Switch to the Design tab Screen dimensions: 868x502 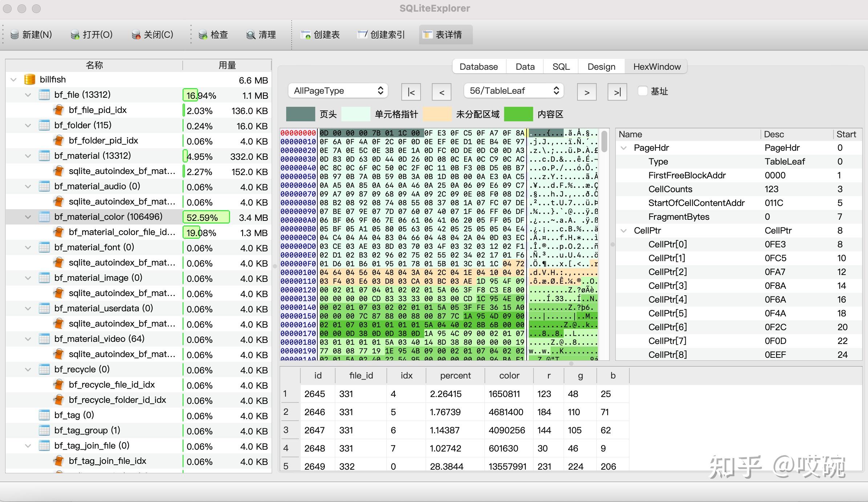pyautogui.click(x=601, y=67)
